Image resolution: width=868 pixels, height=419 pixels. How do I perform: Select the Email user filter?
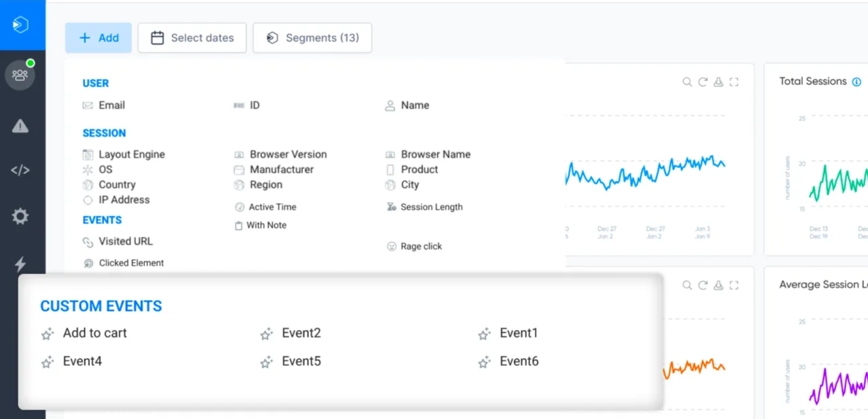104,105
